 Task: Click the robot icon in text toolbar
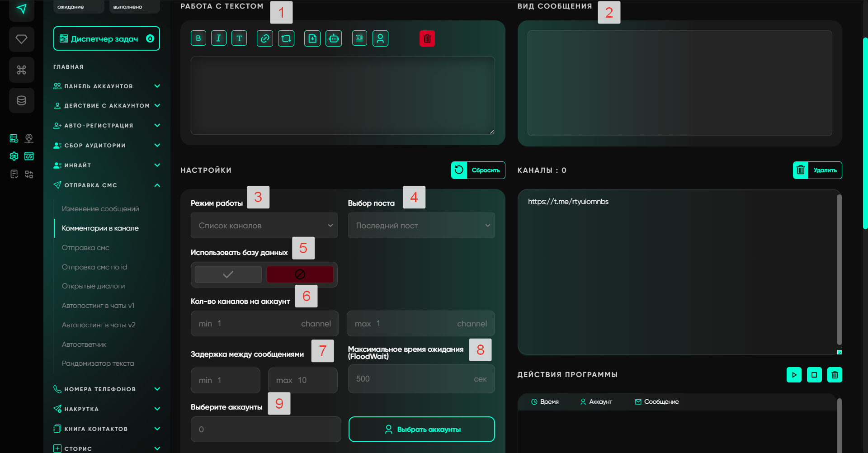tap(334, 38)
